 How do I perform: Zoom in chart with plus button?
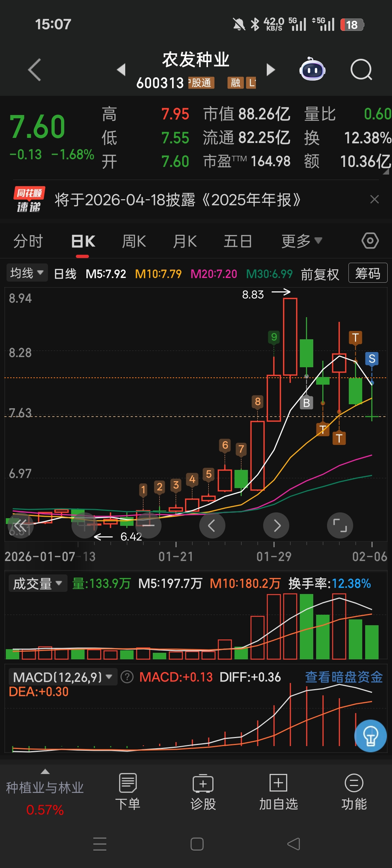85,525
